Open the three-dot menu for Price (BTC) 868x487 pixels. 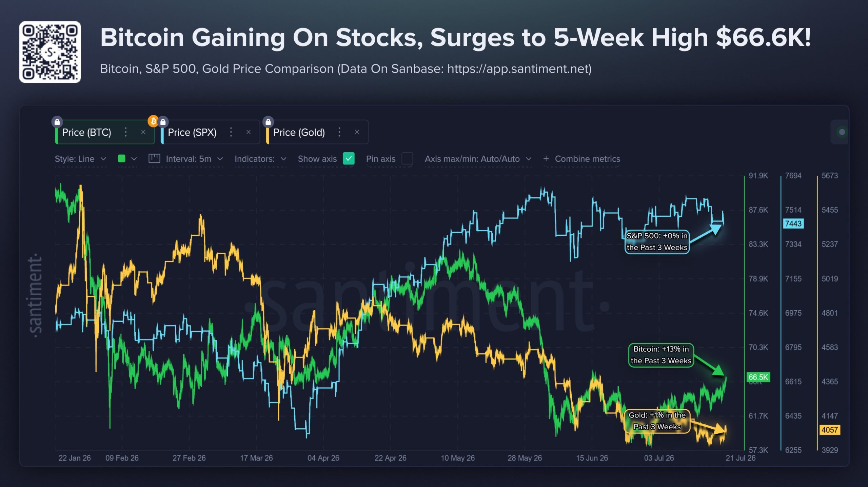(x=125, y=132)
